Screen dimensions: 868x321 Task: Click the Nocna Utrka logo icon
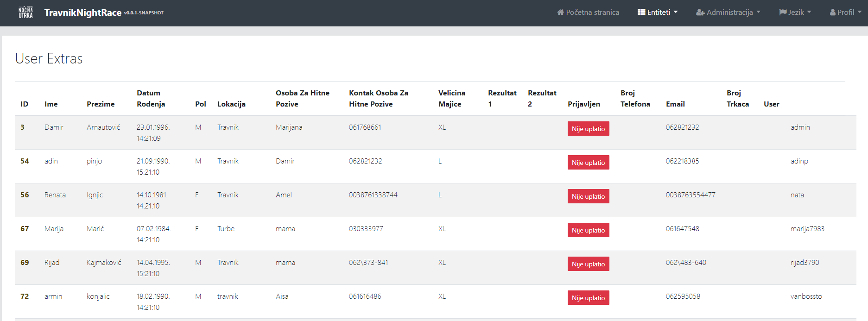tap(26, 13)
